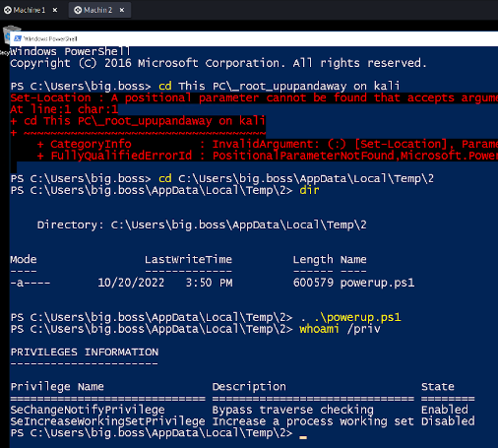
Task: Click SeIncreaseWorkingSetPrivilege entry
Action: pyautogui.click(x=107, y=421)
